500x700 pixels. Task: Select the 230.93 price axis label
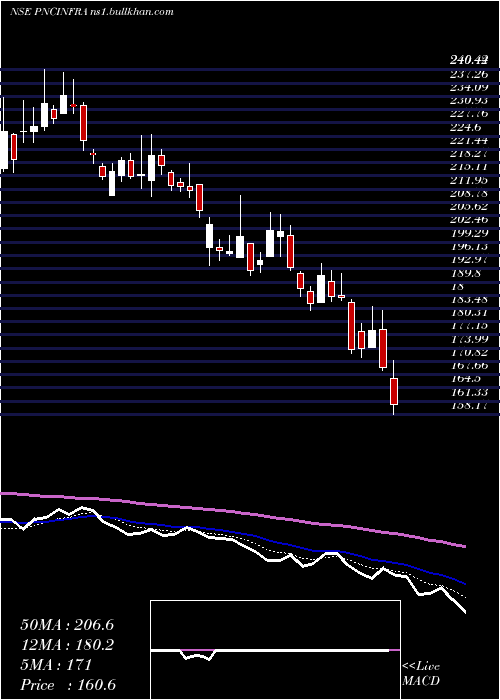[468, 100]
